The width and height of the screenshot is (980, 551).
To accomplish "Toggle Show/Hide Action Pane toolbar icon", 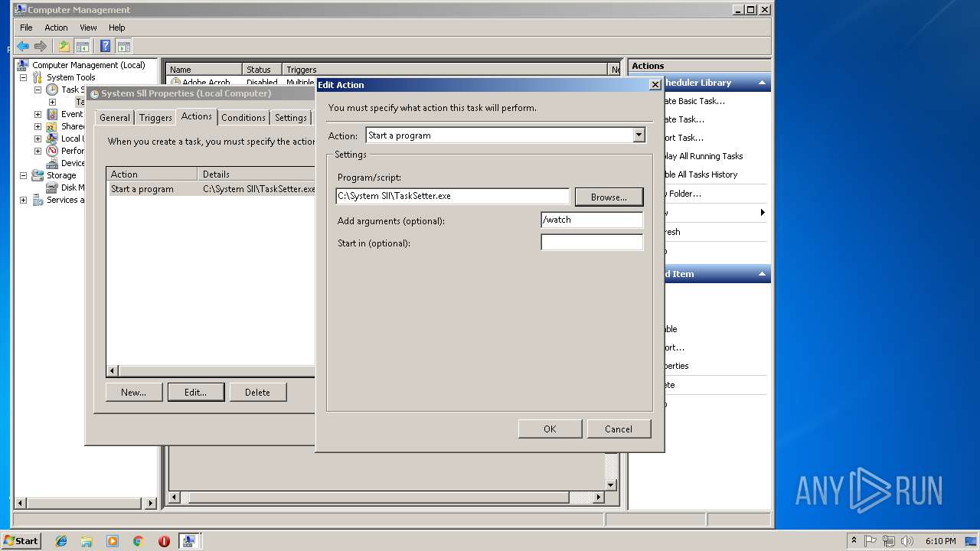I will pyautogui.click(x=123, y=47).
